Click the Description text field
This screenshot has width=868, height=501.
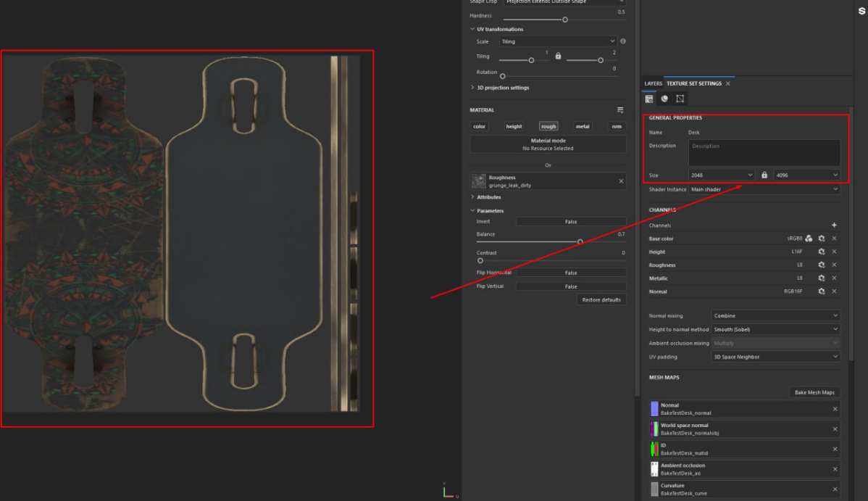(x=764, y=153)
